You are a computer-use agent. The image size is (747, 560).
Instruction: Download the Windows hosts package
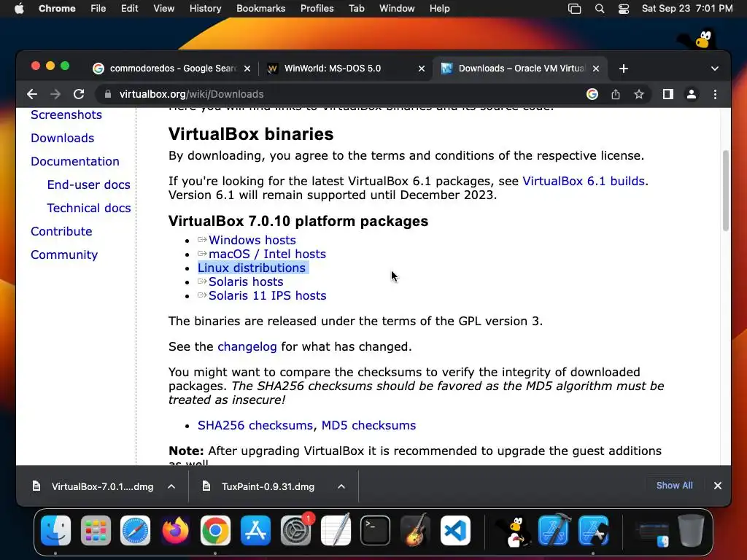tap(252, 240)
